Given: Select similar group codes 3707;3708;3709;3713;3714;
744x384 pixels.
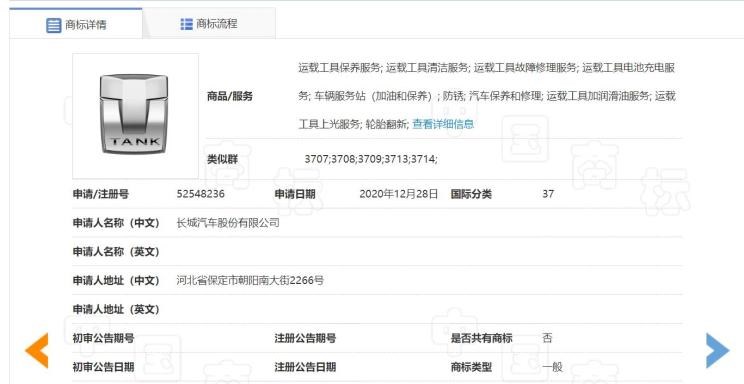Looking at the screenshot, I should 371,159.
